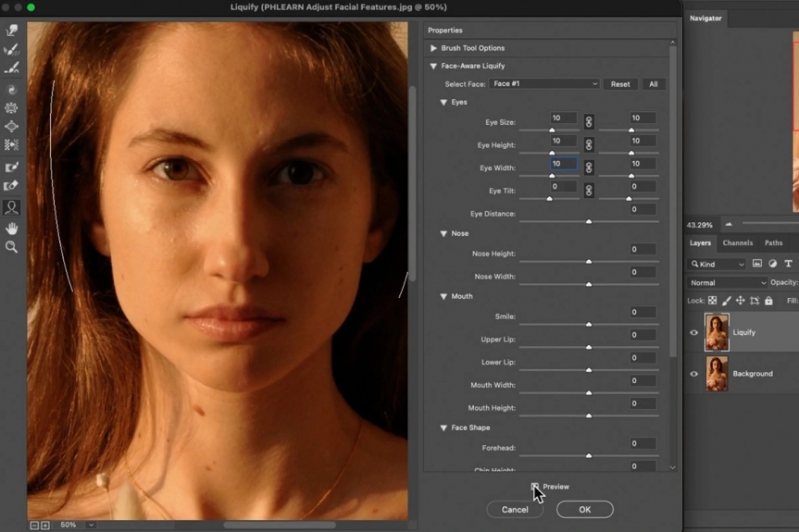
Task: Select the Forward Warp tool
Action: [x=12, y=31]
